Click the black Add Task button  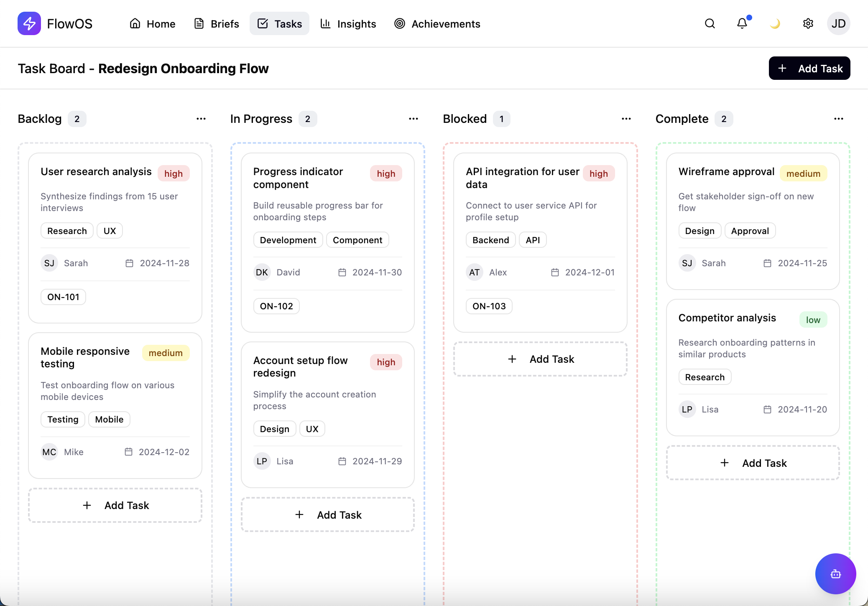[x=809, y=68]
